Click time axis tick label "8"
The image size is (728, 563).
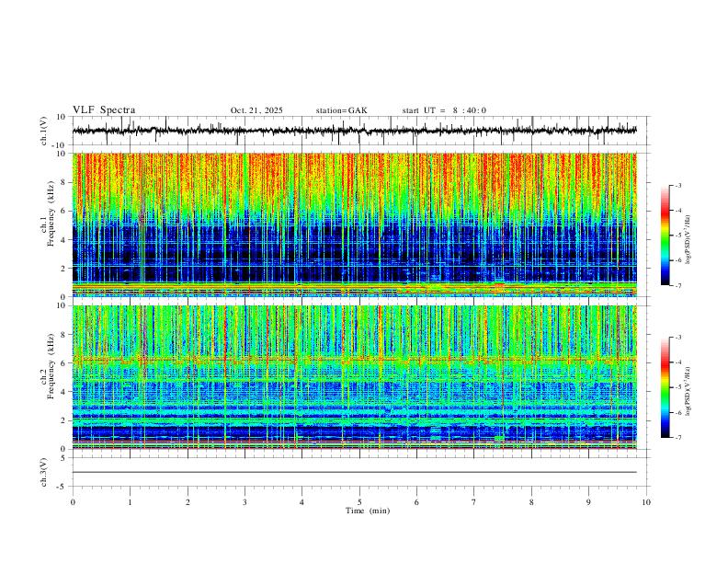pos(531,502)
